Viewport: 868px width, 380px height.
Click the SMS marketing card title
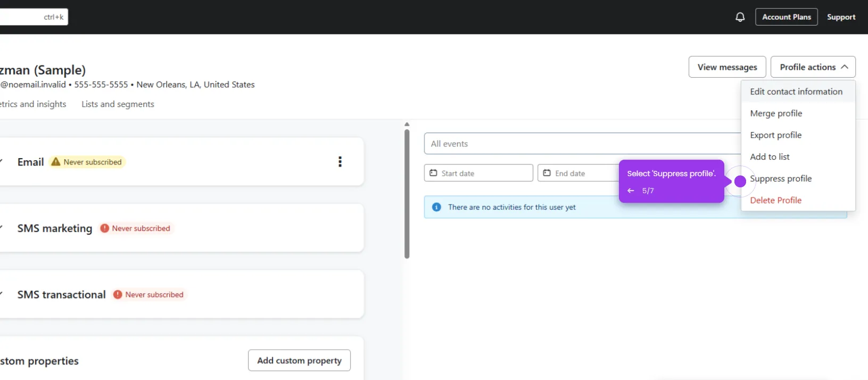click(55, 228)
